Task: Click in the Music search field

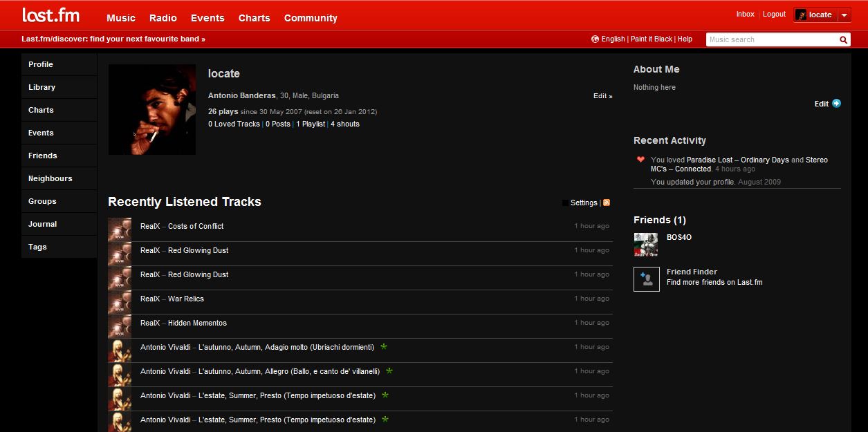Action: click(772, 39)
